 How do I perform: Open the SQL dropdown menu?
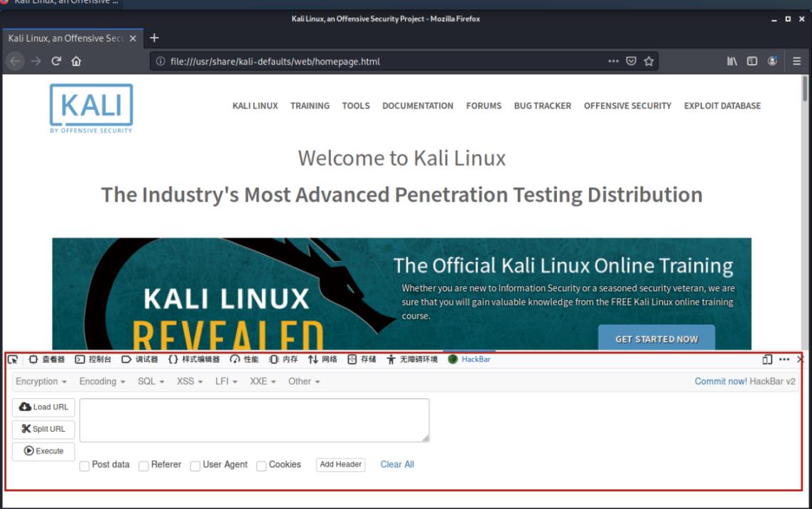[151, 382]
